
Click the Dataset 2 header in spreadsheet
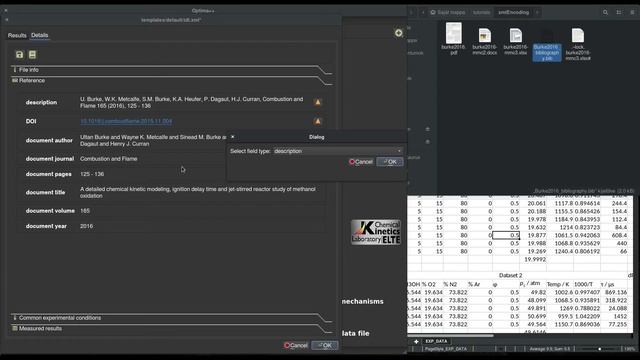click(x=510, y=276)
